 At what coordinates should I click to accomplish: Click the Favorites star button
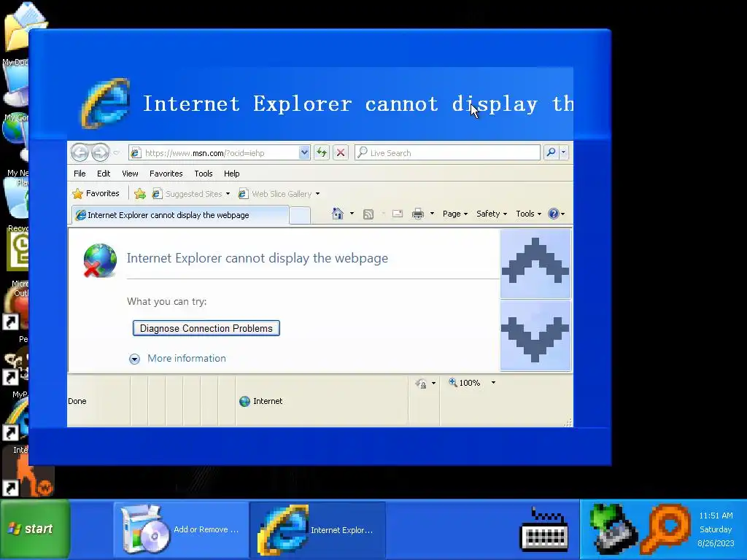pos(96,193)
